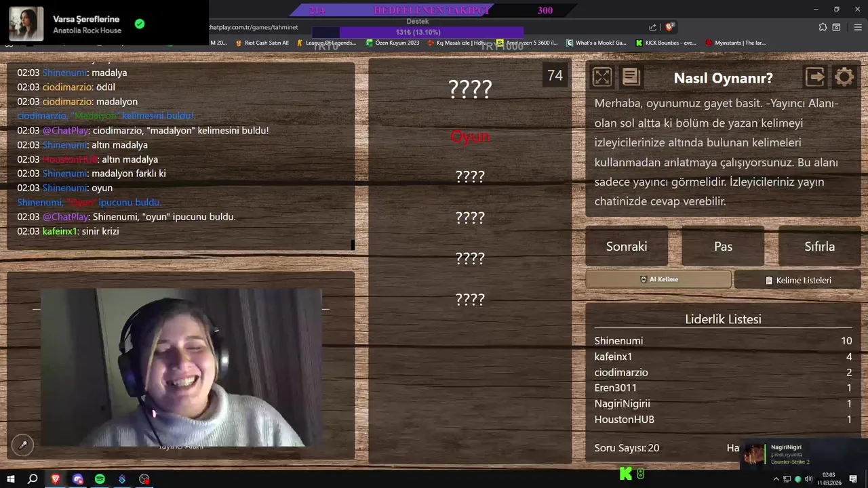Open game settings gear icon
The height and width of the screenshot is (488, 868).
tap(844, 77)
